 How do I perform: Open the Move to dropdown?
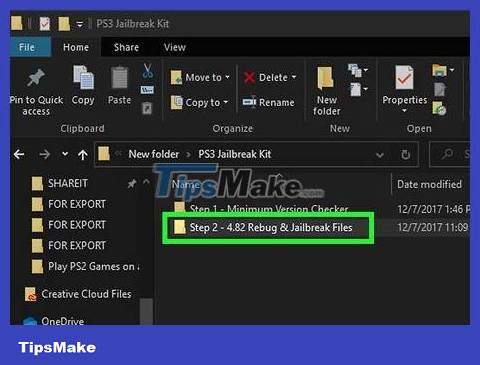click(200, 77)
